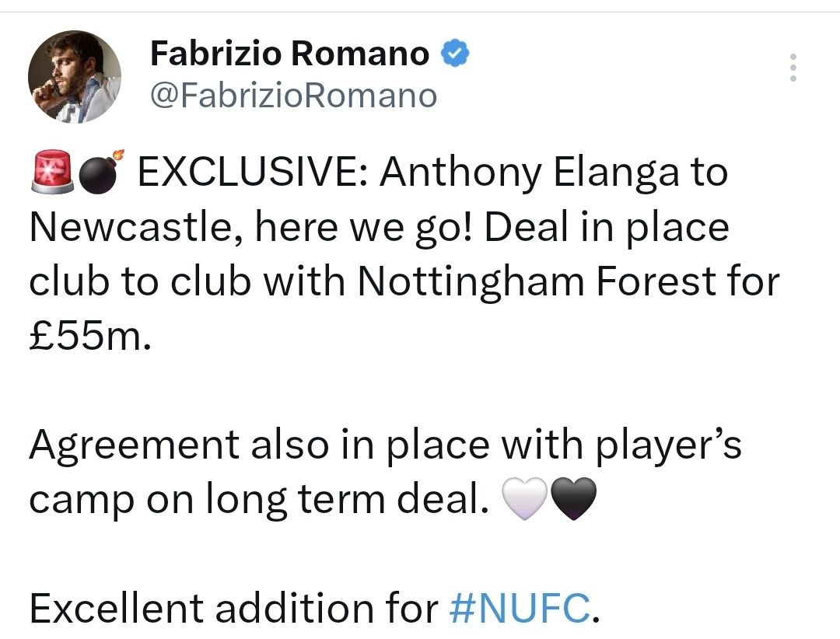Click the bomb emoji
Image resolution: width=840 pixels, height=639 pixels.
coord(101,171)
